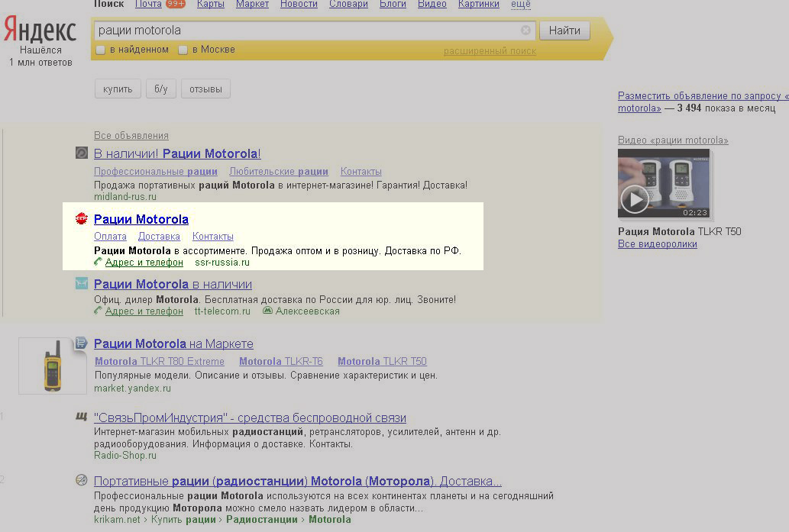Viewport: 789px width, 532px height.
Task: Enable the 'в найденном' checkbox
Action: pos(100,50)
